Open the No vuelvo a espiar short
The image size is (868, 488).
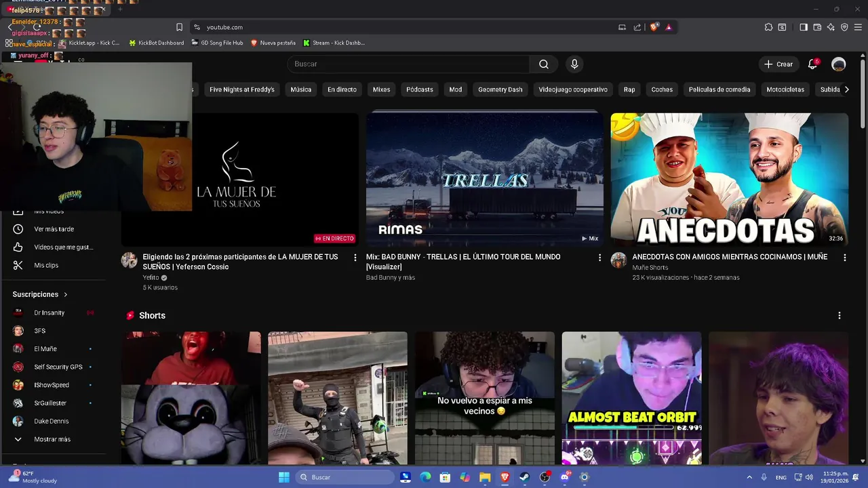485,398
